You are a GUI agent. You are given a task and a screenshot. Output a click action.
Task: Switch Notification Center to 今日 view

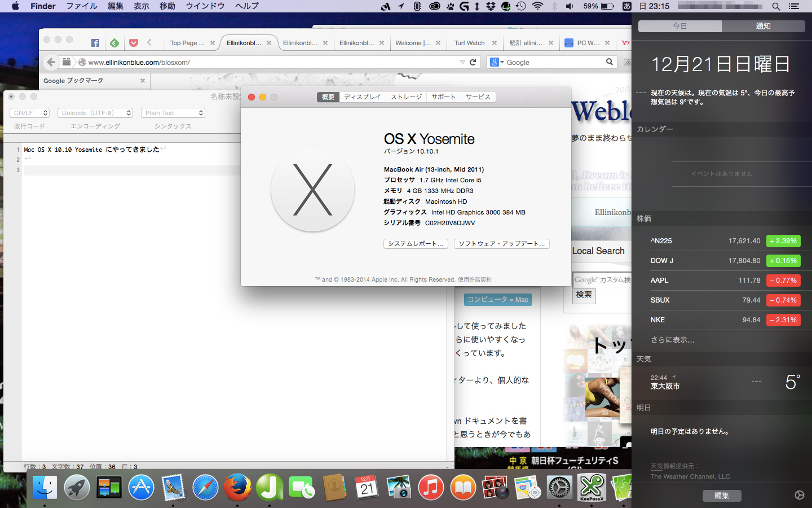[680, 26]
